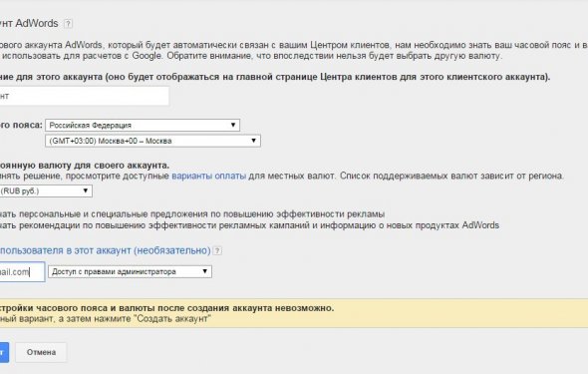Open help icon next to user invitation heading
The image size is (588, 374).
[217, 250]
